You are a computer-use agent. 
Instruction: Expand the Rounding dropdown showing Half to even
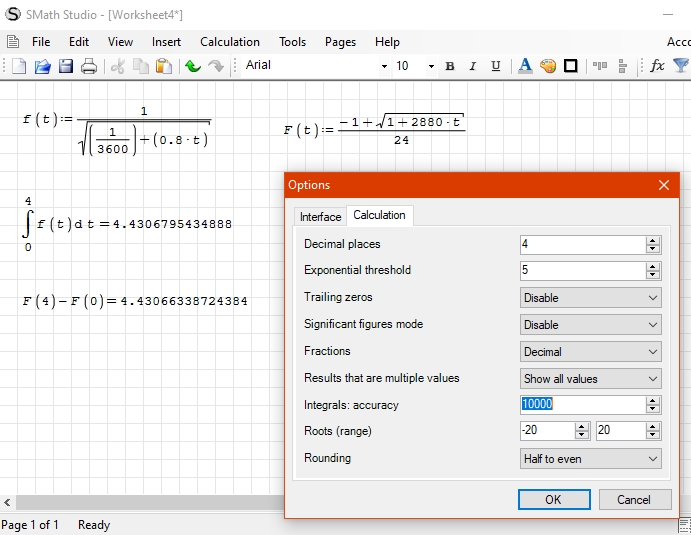(591, 459)
